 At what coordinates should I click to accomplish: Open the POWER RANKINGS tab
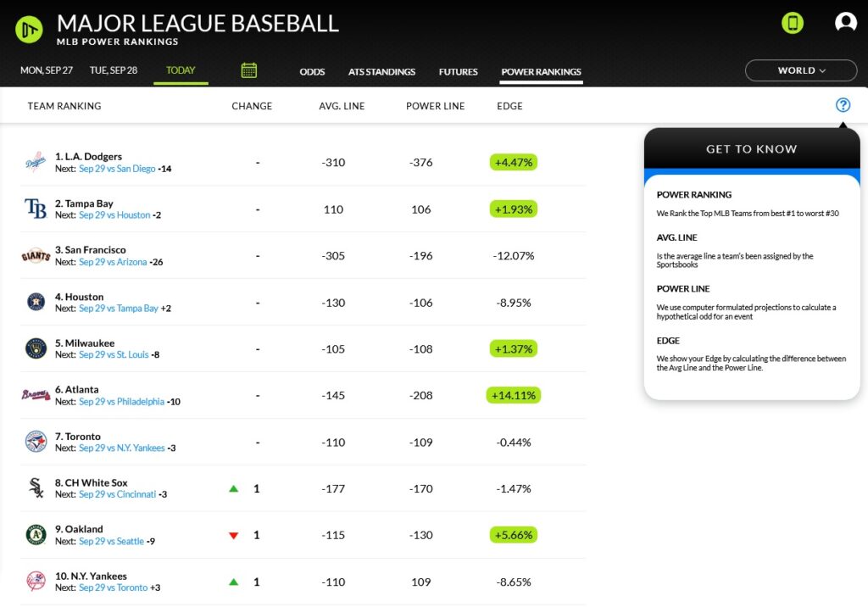[541, 72]
